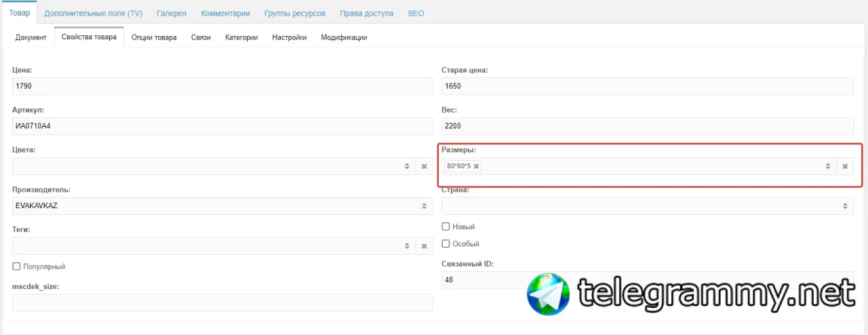Open the Настройки sub-tab
This screenshot has height=335, width=868.
pyautogui.click(x=290, y=37)
